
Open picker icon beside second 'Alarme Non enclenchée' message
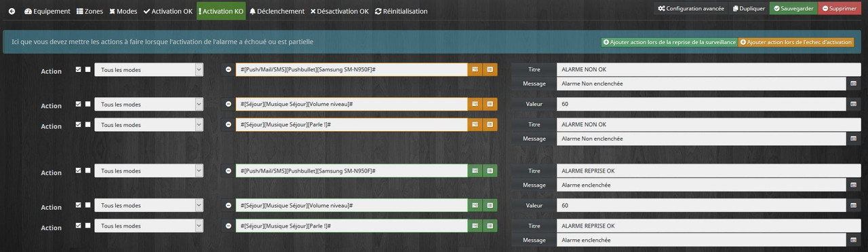click(x=853, y=139)
